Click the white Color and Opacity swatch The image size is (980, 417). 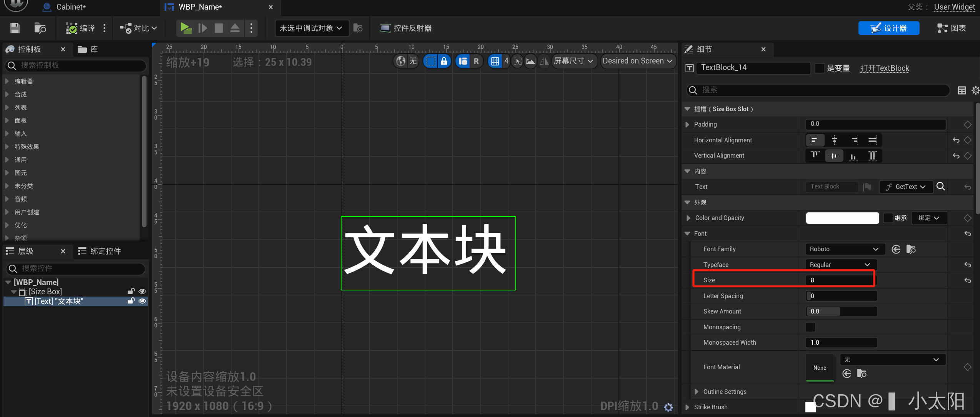(842, 218)
